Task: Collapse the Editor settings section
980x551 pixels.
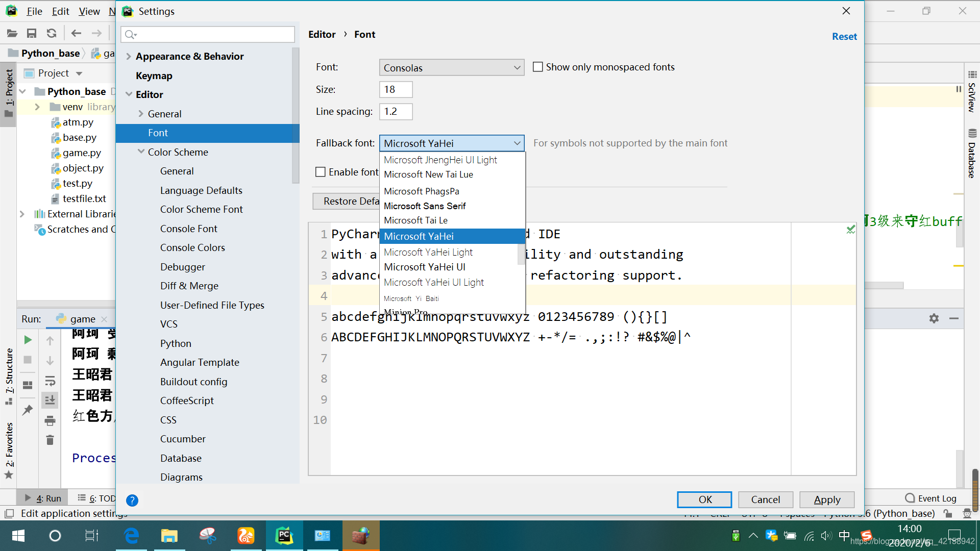Action: (x=129, y=94)
